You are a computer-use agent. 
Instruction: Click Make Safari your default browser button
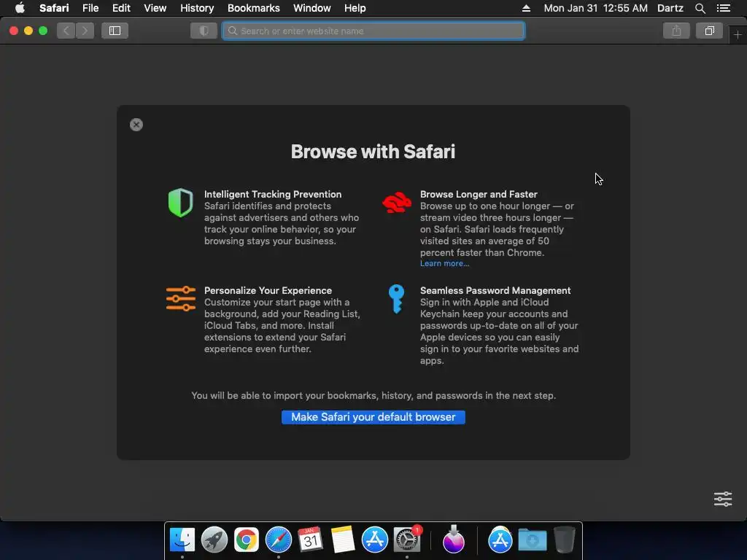(x=373, y=417)
